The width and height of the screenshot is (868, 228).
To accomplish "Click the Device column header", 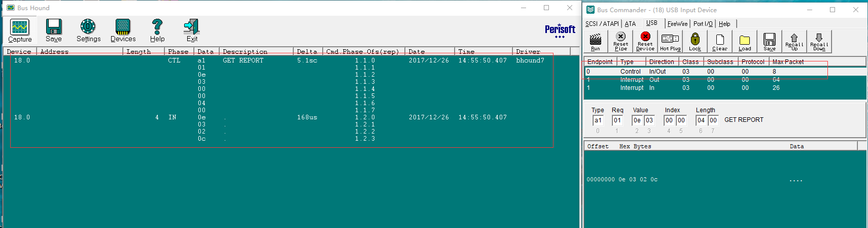I will (20, 51).
